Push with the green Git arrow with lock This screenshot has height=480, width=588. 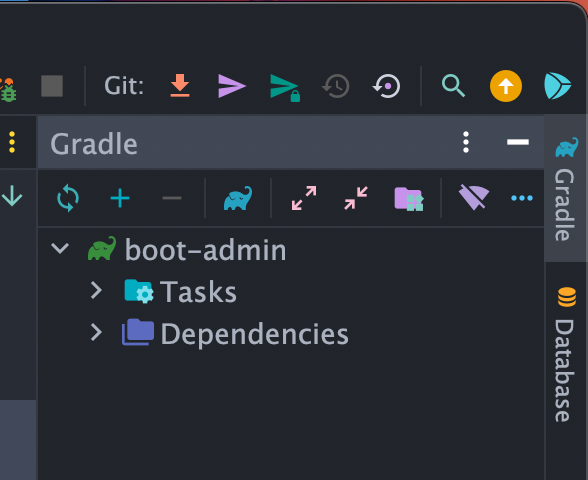[x=285, y=88]
